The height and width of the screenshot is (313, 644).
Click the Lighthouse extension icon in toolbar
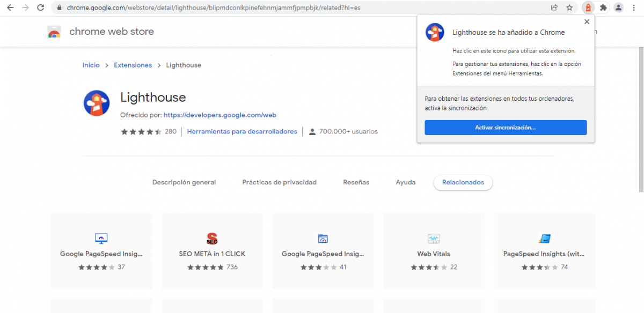[588, 8]
